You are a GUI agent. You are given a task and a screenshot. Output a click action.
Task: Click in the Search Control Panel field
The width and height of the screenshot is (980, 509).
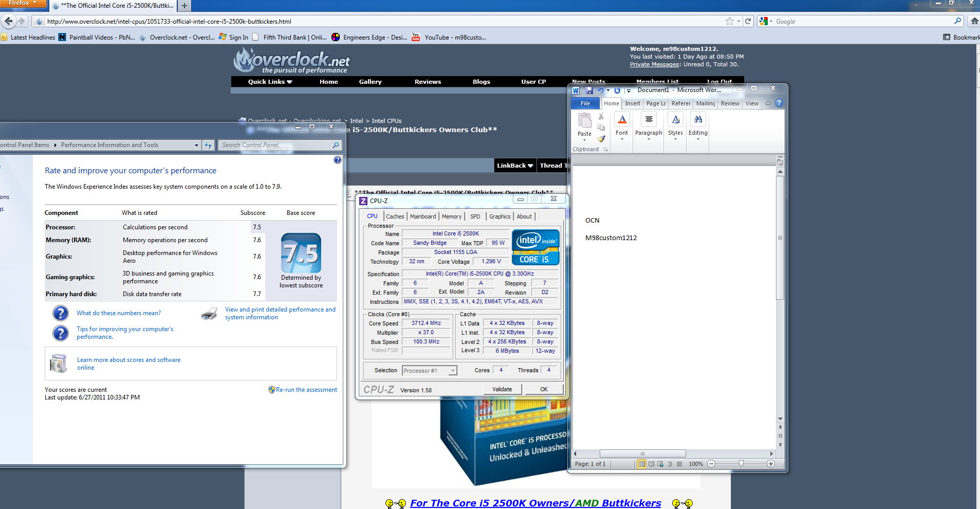[x=276, y=145]
